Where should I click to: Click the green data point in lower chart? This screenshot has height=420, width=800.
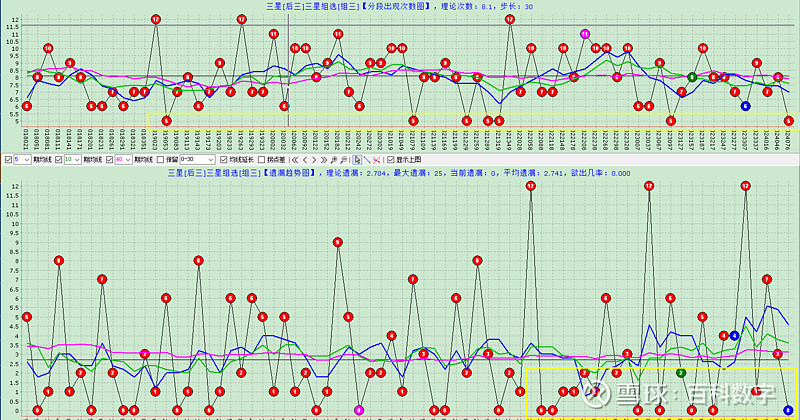681,372
